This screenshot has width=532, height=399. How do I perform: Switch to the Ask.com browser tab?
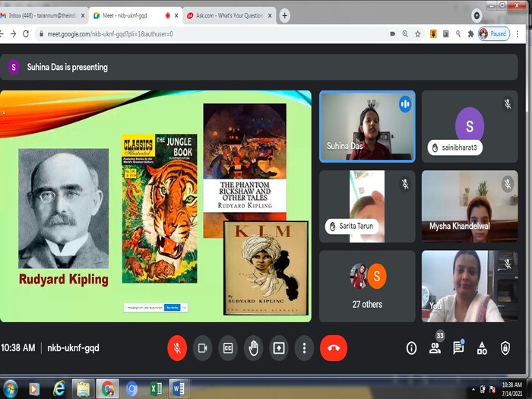tap(230, 16)
